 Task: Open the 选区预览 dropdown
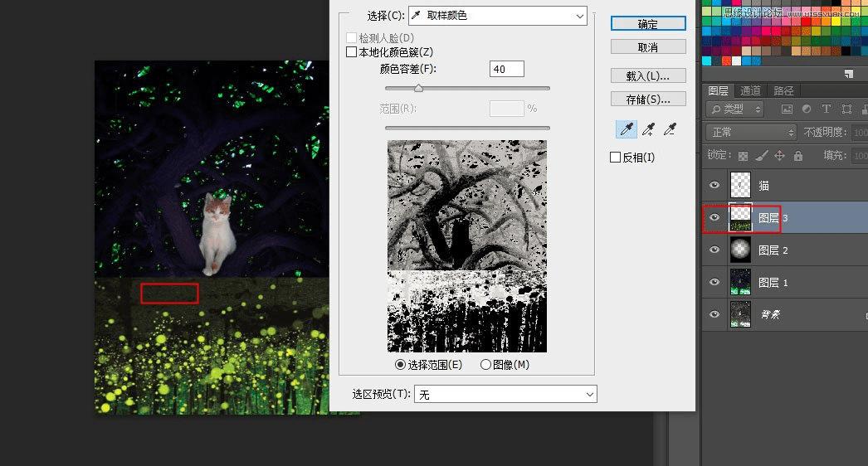(x=505, y=394)
